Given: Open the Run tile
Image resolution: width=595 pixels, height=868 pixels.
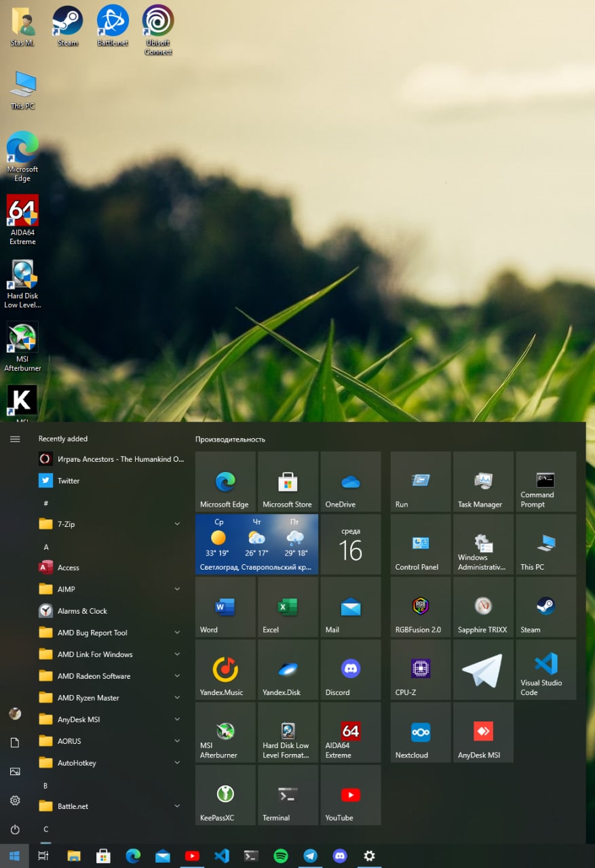Looking at the screenshot, I should [x=421, y=481].
